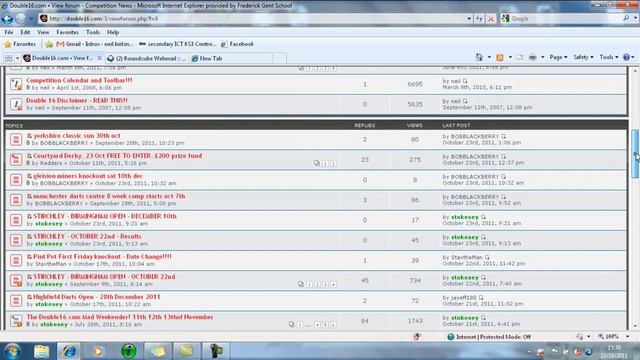Expand the zoom level dropdown arrow
The height and width of the screenshot is (360, 640).
627,337
